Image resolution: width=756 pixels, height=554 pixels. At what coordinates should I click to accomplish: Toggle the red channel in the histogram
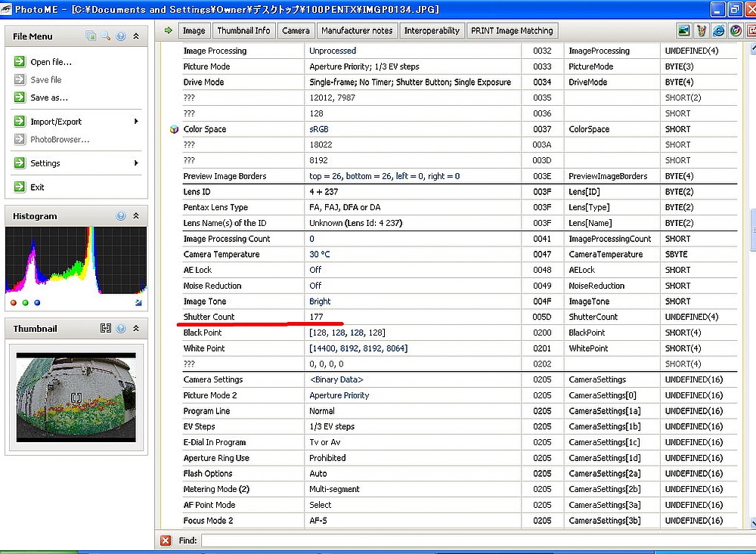[x=14, y=302]
